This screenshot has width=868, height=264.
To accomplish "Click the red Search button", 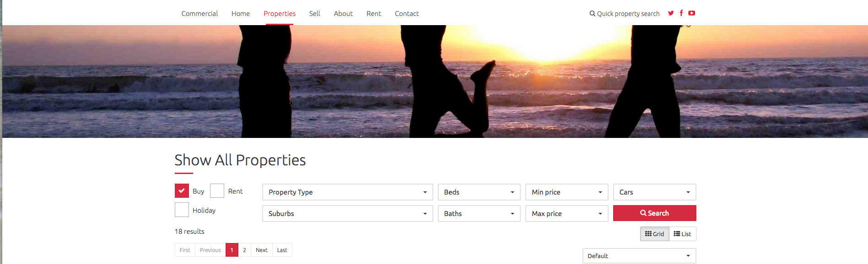I will pyautogui.click(x=654, y=213).
